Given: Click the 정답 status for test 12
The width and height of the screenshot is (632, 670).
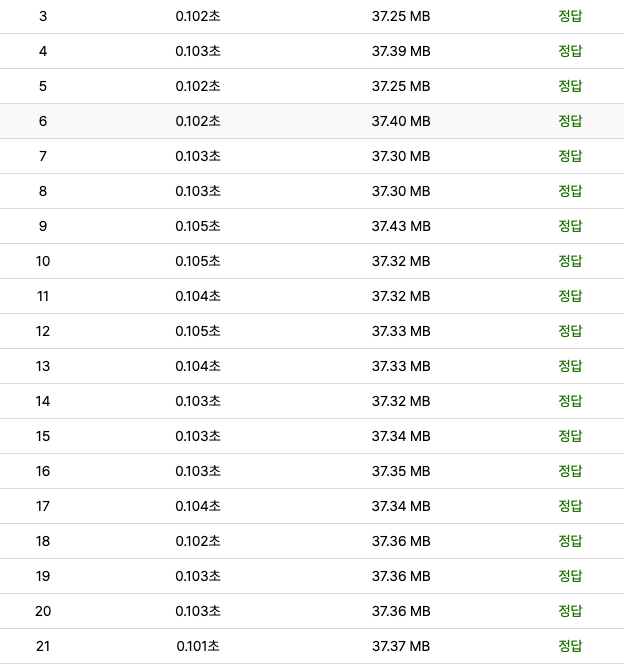Looking at the screenshot, I should [x=570, y=331].
